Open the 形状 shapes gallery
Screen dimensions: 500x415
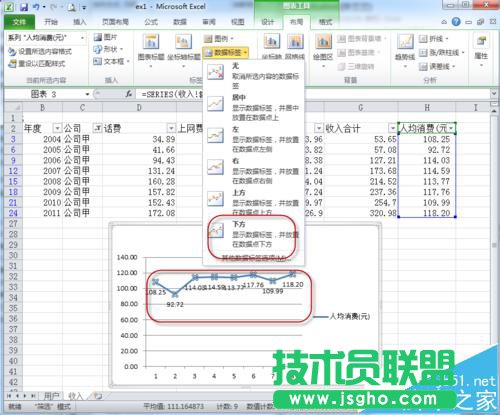point(109,49)
